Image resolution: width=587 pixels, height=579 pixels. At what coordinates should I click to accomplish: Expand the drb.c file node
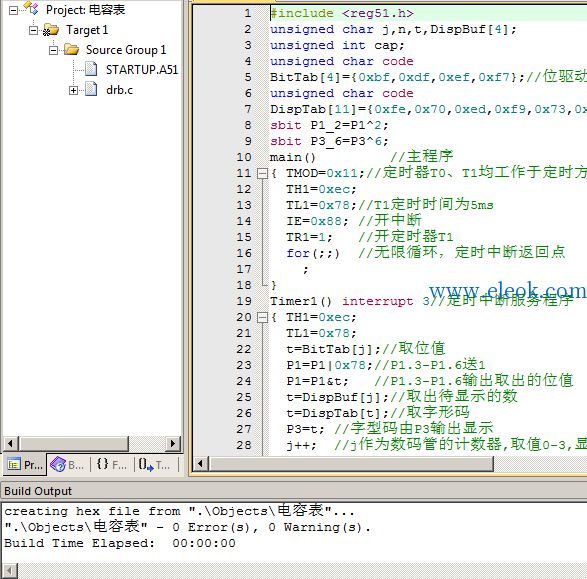coord(73,90)
